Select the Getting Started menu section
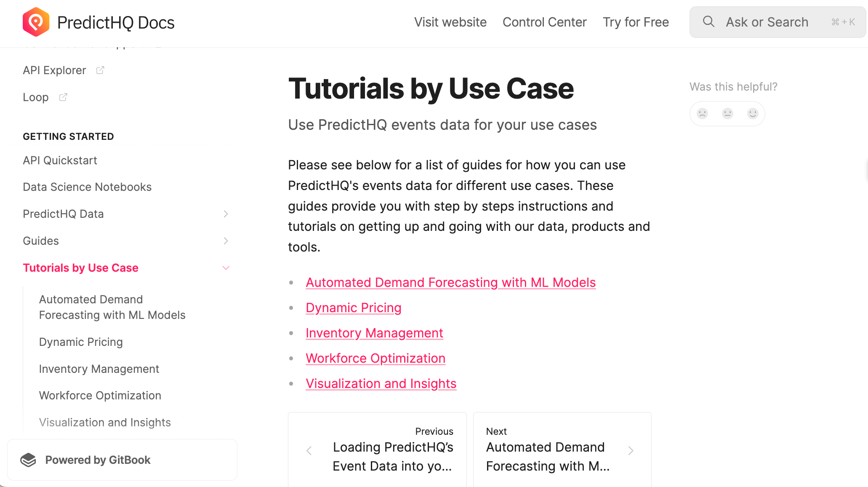868x487 pixels. 67,136
